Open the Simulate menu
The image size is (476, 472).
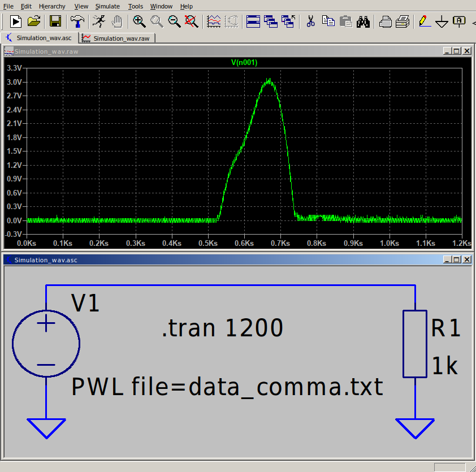(x=107, y=6)
